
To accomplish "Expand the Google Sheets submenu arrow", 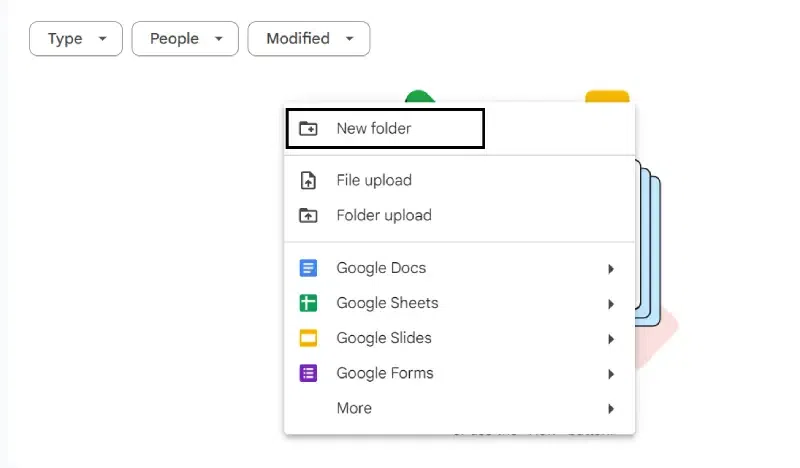I will pyautogui.click(x=610, y=304).
